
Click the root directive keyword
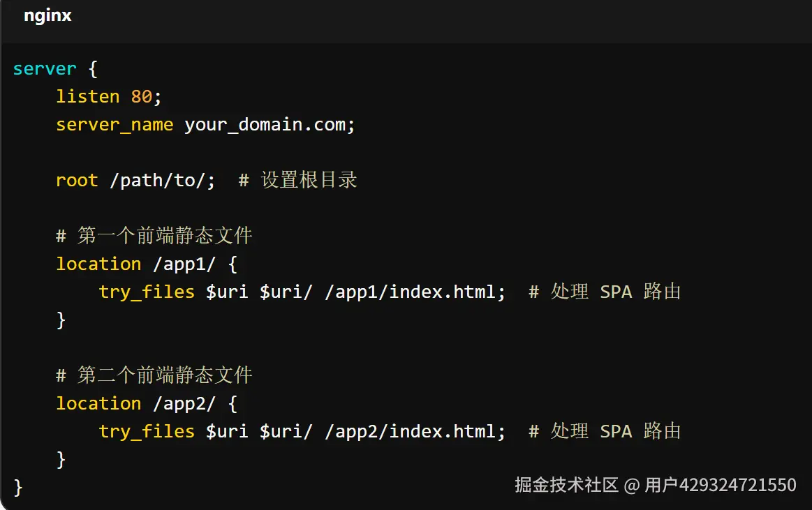coord(77,180)
